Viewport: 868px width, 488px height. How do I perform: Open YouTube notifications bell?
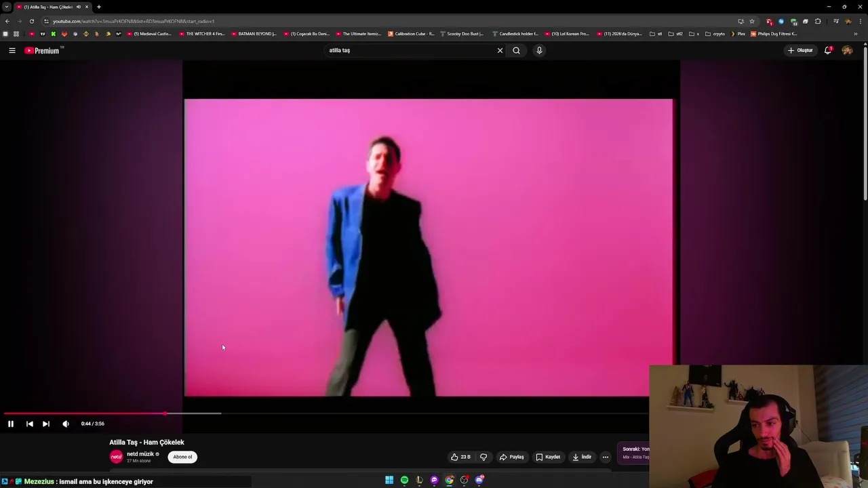[828, 50]
